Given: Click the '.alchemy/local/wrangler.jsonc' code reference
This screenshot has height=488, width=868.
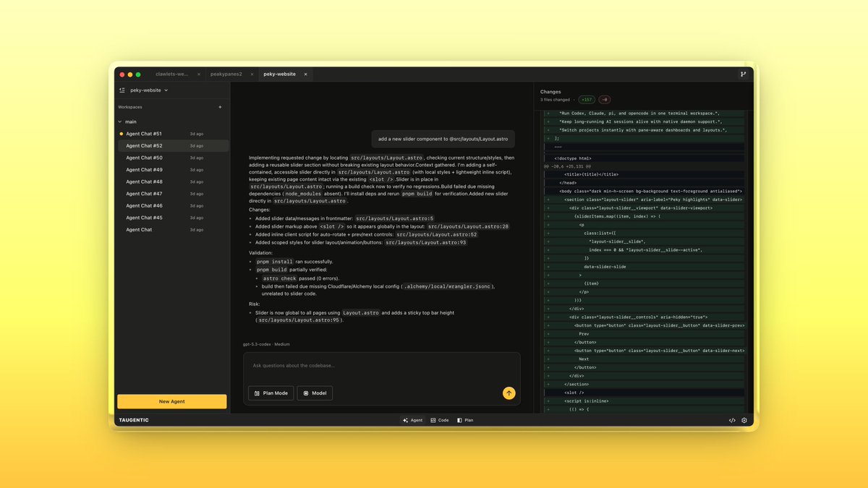Looking at the screenshot, I should point(448,286).
